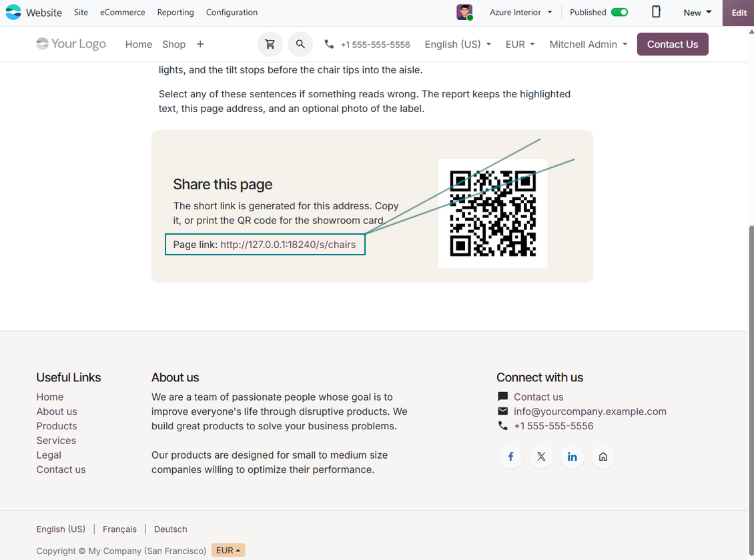Open the page short link URL
Screen dimensions: 754x560
[288, 245]
